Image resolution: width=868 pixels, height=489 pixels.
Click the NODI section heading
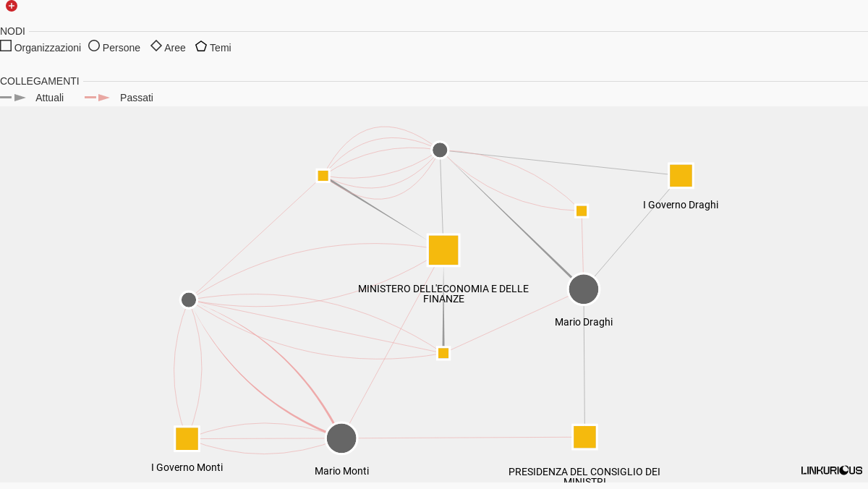tap(12, 31)
